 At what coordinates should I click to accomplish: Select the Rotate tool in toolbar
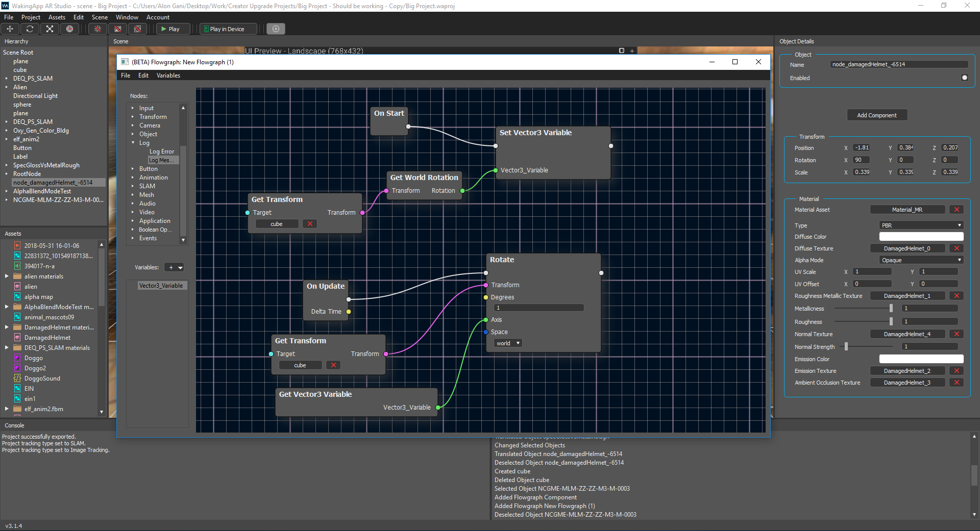tap(30, 29)
